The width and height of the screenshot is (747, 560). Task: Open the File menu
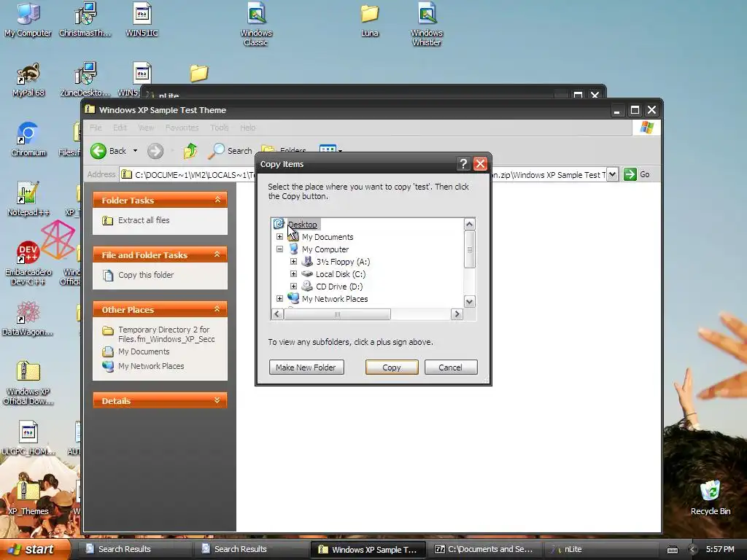[96, 128]
